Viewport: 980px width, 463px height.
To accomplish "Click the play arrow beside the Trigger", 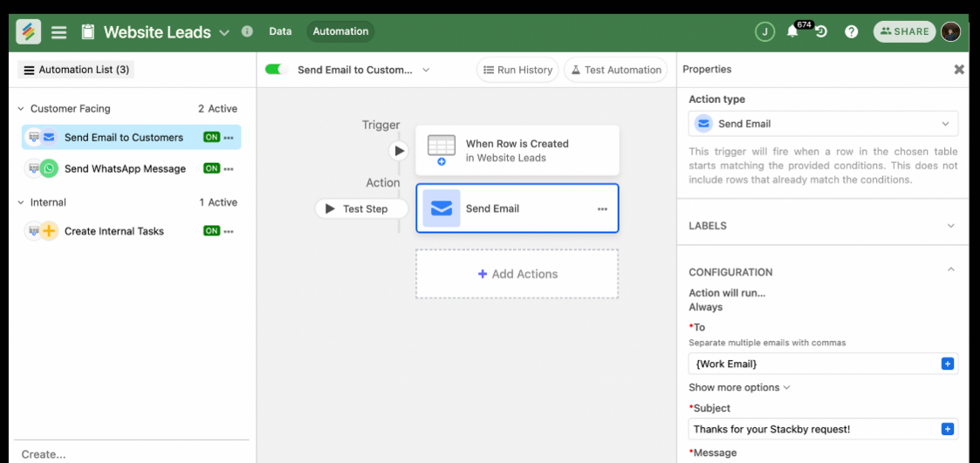I will pyautogui.click(x=398, y=151).
